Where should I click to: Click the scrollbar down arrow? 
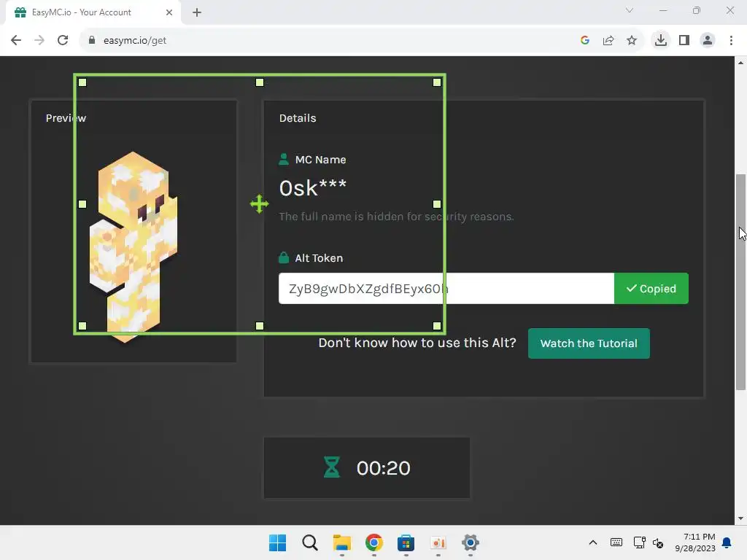pos(741,518)
